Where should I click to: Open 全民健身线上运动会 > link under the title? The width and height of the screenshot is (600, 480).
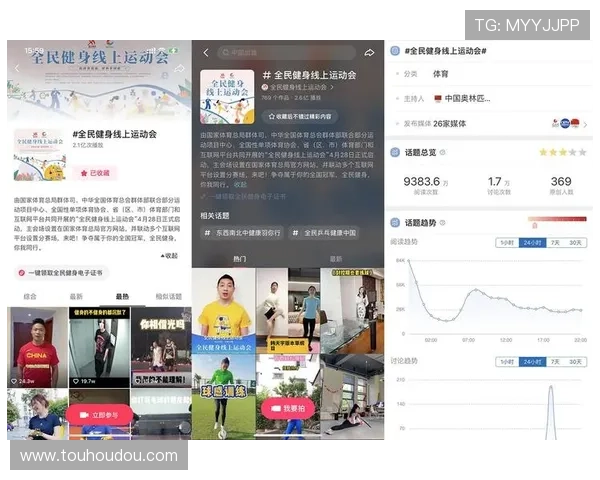[298, 87]
